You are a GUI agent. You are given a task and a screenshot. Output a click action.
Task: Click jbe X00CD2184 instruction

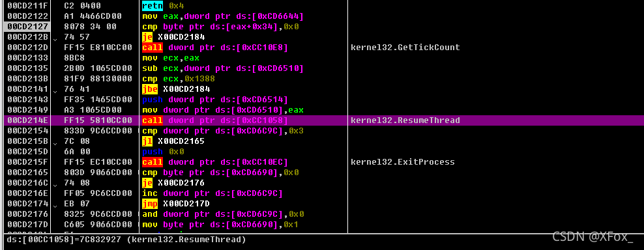tap(176, 89)
